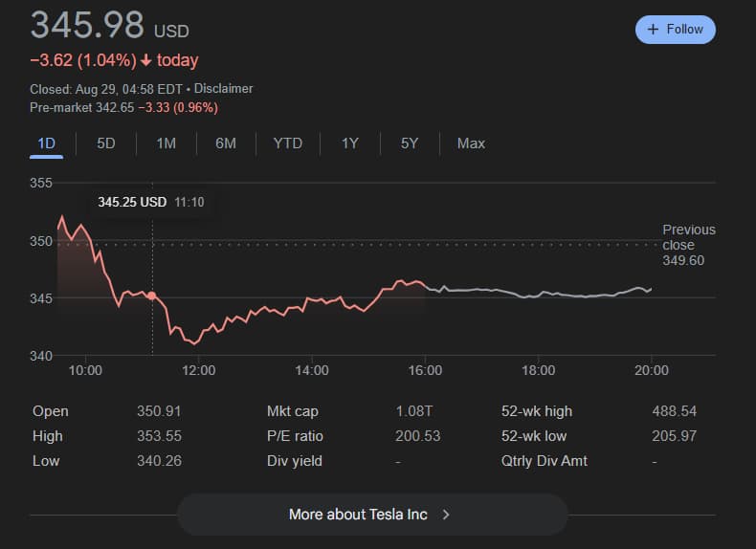The image size is (756, 549).
Task: Switch to the Max range tab
Action: [471, 143]
